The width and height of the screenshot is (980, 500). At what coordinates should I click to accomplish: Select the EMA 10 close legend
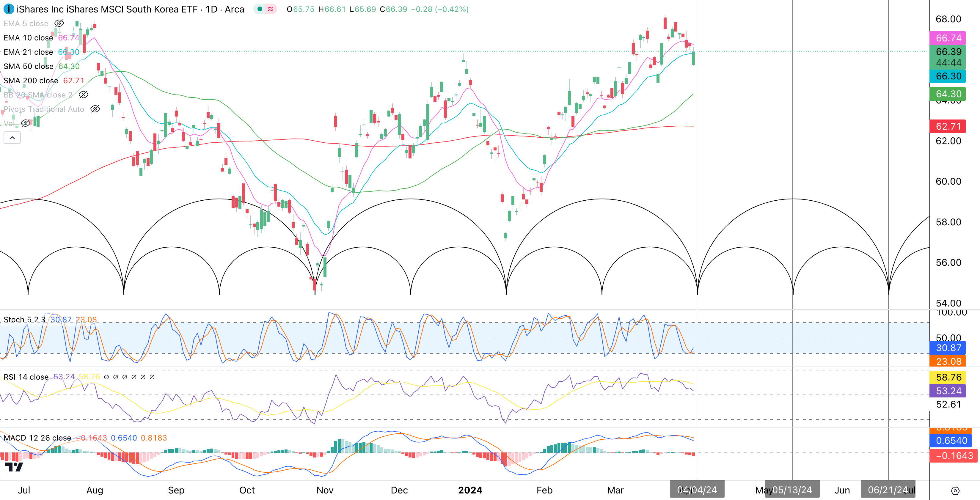point(28,38)
